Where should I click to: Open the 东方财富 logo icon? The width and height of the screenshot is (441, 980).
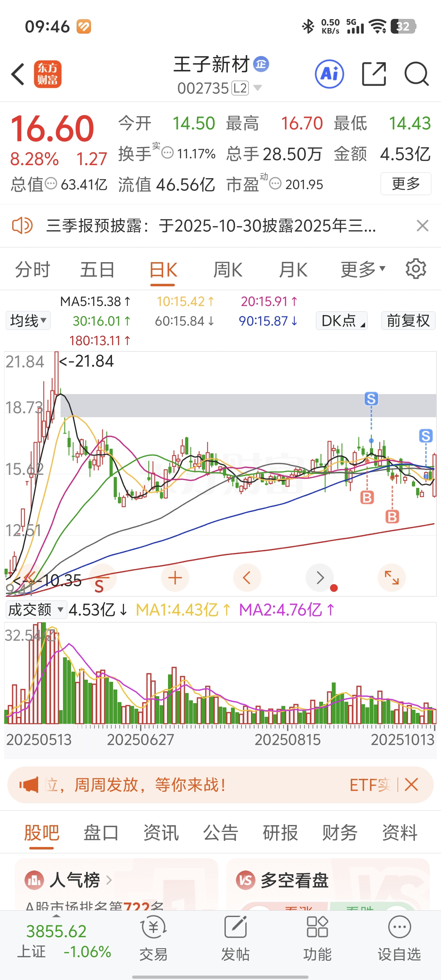click(x=48, y=74)
